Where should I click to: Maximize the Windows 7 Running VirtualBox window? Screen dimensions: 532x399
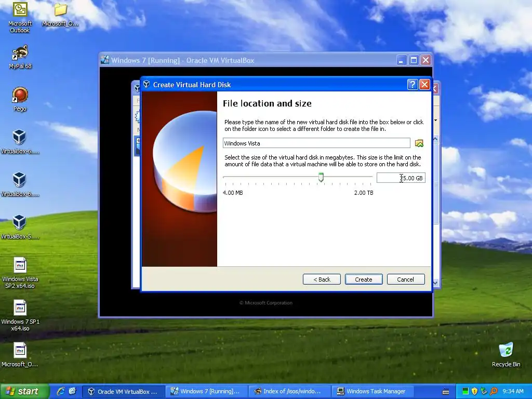(x=414, y=60)
